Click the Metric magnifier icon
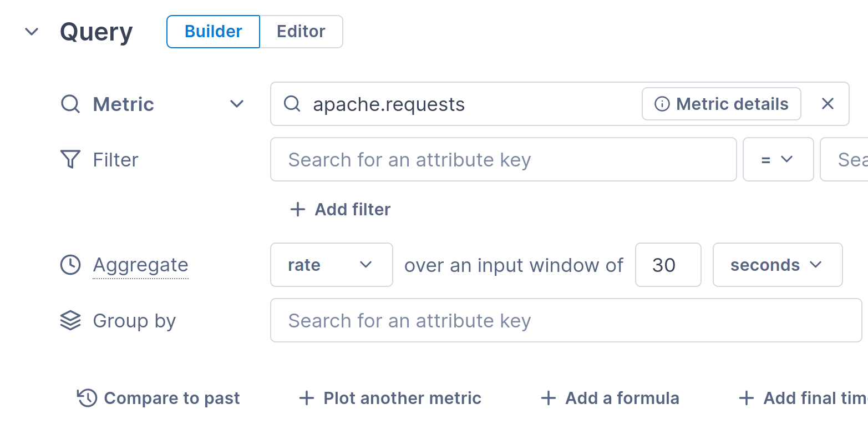This screenshot has height=434, width=868. (70, 104)
